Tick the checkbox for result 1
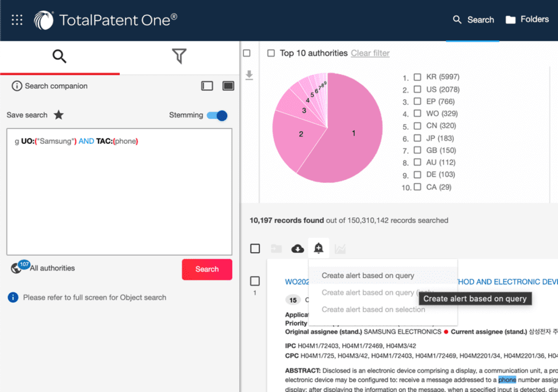The width and height of the screenshot is (558, 392). point(255,281)
